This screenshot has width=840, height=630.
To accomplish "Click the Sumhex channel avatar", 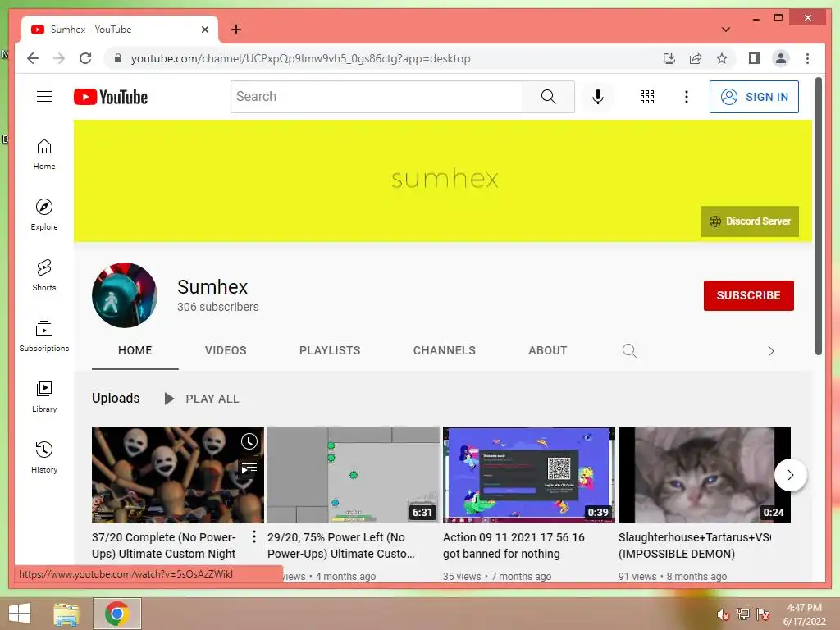I will pos(125,294).
